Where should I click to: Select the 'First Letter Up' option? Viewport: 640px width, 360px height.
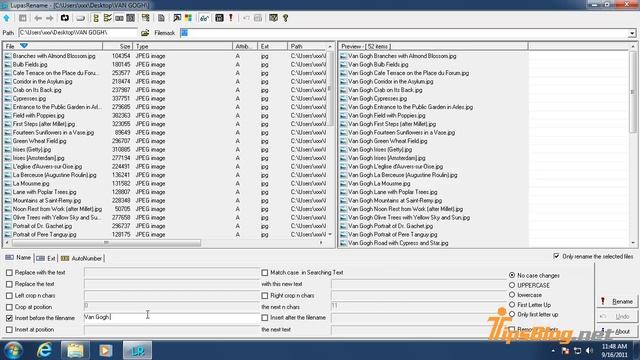pos(512,304)
